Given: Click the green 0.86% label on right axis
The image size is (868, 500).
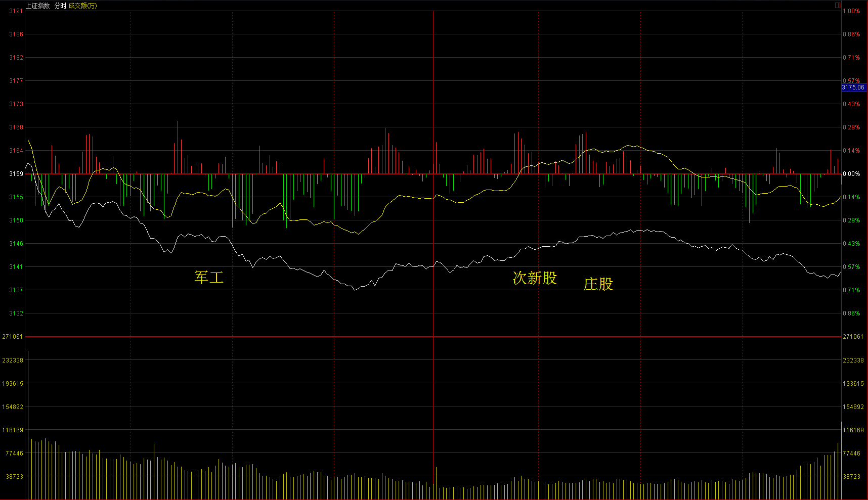Looking at the screenshot, I should pyautogui.click(x=851, y=313).
